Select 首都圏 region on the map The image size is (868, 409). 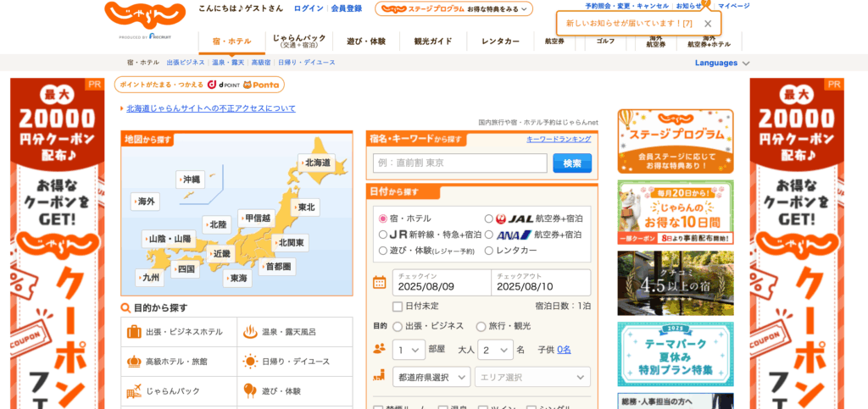pos(277,267)
